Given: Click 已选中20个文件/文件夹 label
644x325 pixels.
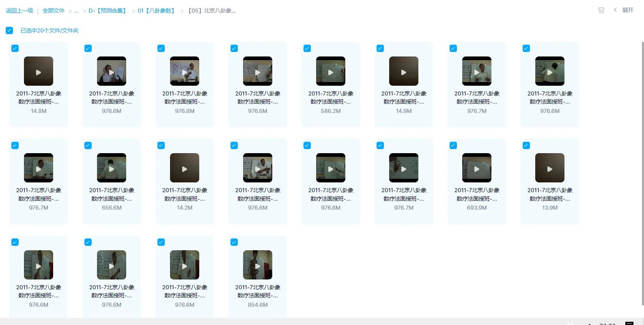Looking at the screenshot, I should point(50,30).
